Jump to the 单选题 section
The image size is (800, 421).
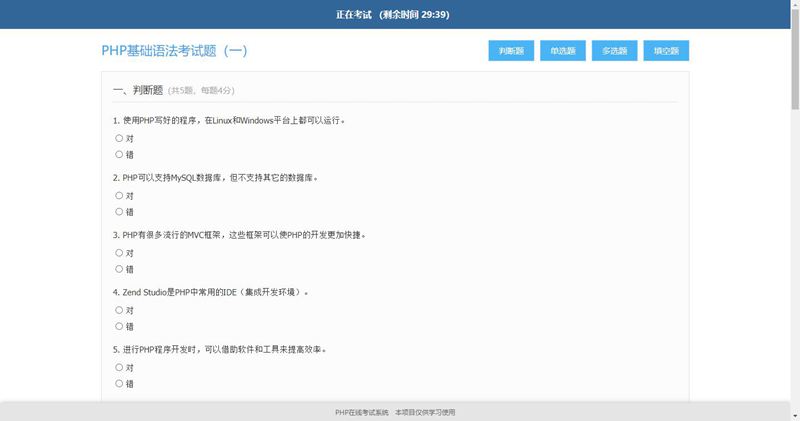(x=562, y=51)
